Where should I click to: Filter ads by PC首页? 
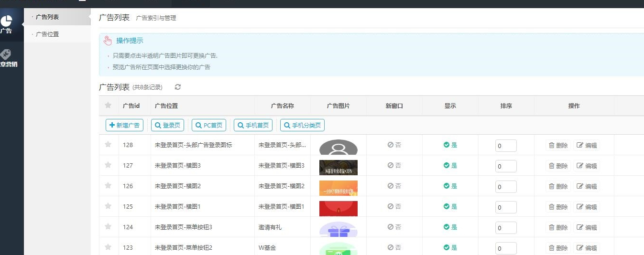point(209,125)
